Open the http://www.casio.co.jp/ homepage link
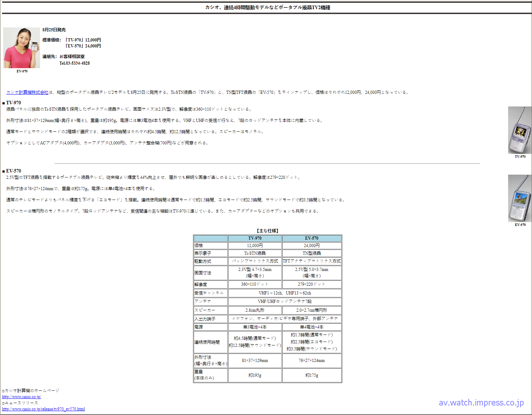 click(21, 397)
